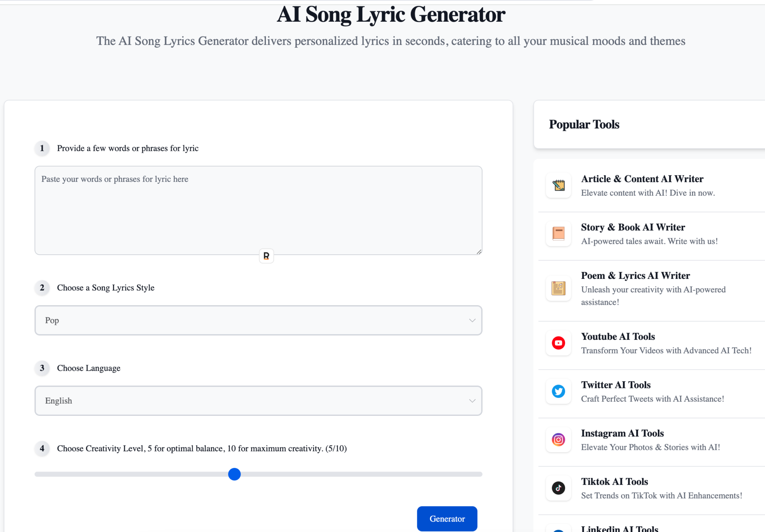Click the creativity level slider handle
The image size is (765, 532).
234,474
